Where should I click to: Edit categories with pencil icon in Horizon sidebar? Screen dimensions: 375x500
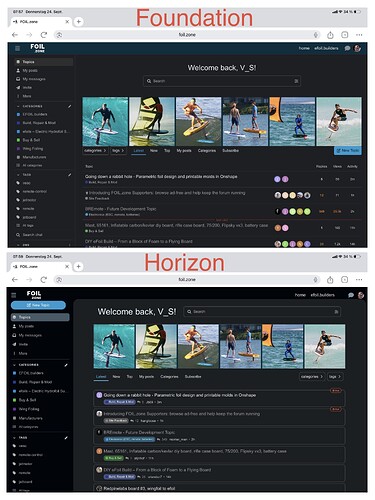[x=66, y=365]
